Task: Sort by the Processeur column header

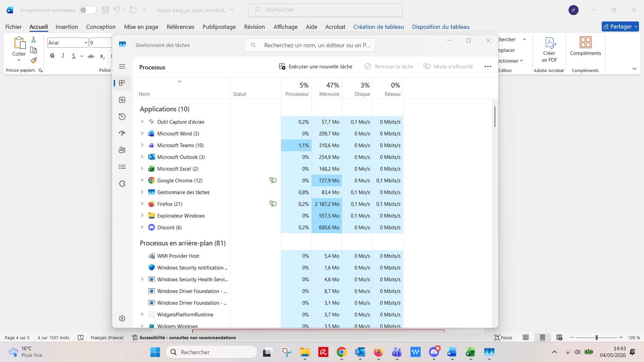Action: pyautogui.click(x=296, y=89)
